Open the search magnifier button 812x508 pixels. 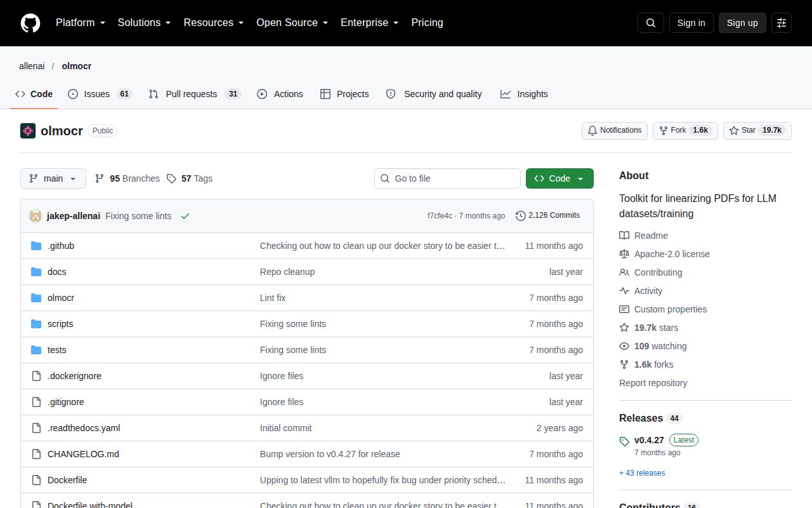click(651, 23)
